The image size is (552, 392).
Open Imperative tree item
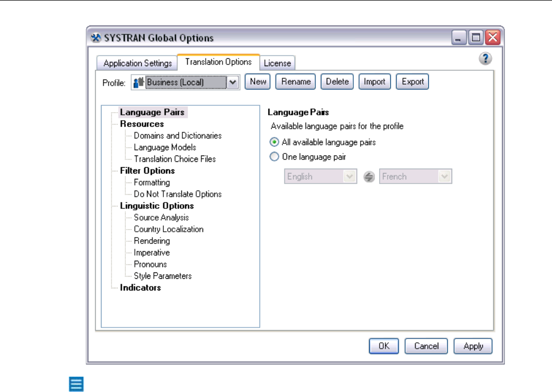coord(152,252)
